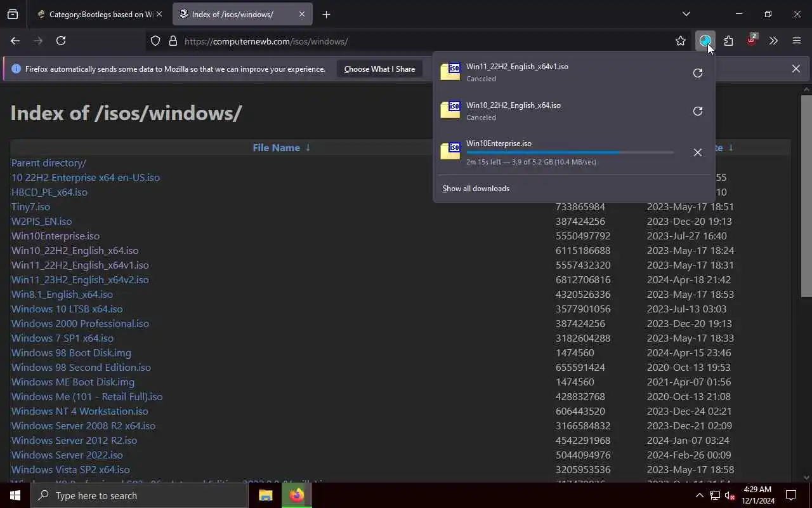Screen dimensions: 812x508
Task: Download Windows 10 LTSB x64.iso
Action: coord(67,309)
